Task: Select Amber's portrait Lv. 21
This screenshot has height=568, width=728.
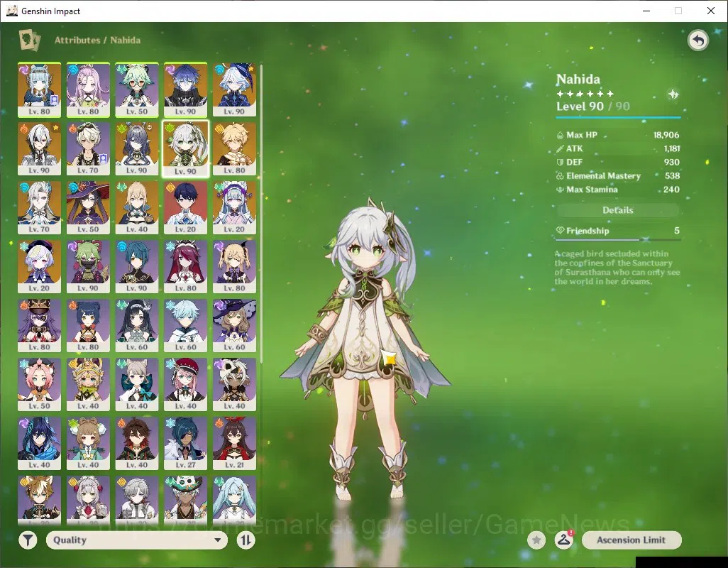Action: (234, 444)
